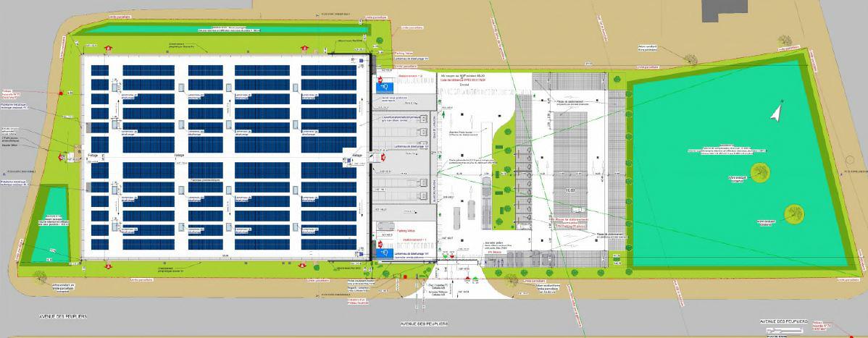Viewport: 868px width, 338px height.
Task: Click the '10.00' dimension in the parking area
Action: tap(570, 191)
